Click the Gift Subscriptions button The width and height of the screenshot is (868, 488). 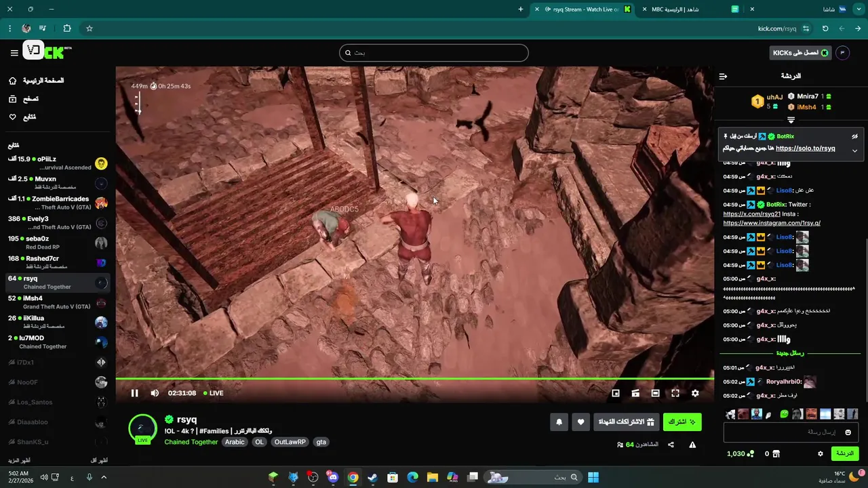coord(626,422)
